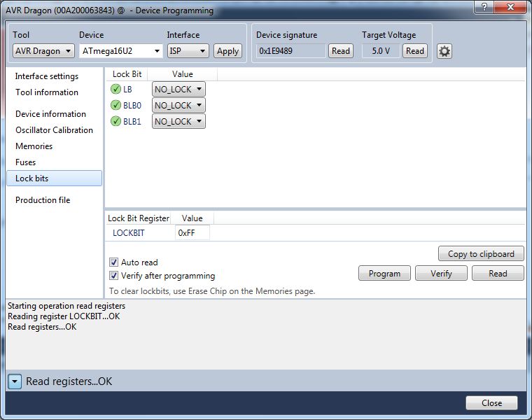Click the Lock Bit Register column header
532x420 pixels.
[x=139, y=218]
